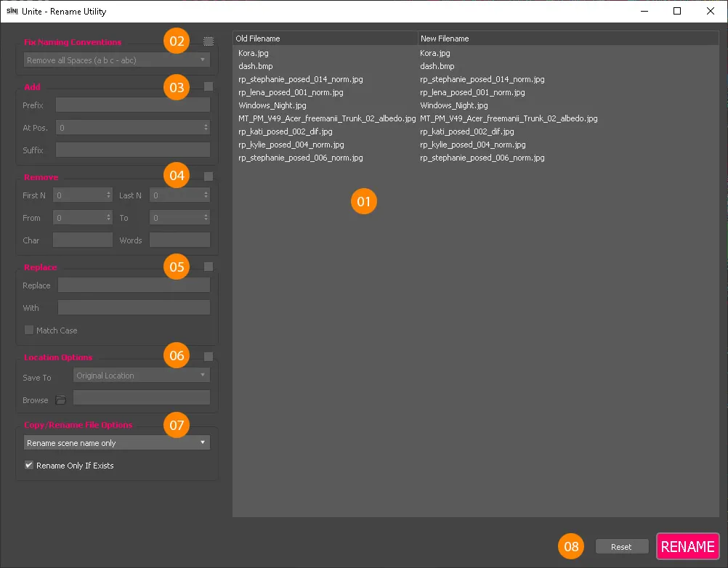Click the Char input field
Viewport: 728px width, 568px height.
(83, 240)
